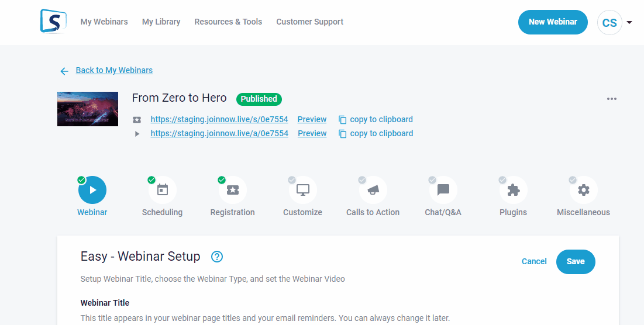Viewport: 644px width, 325px height.
Task: Click the New Webinar button
Action: pyautogui.click(x=553, y=22)
